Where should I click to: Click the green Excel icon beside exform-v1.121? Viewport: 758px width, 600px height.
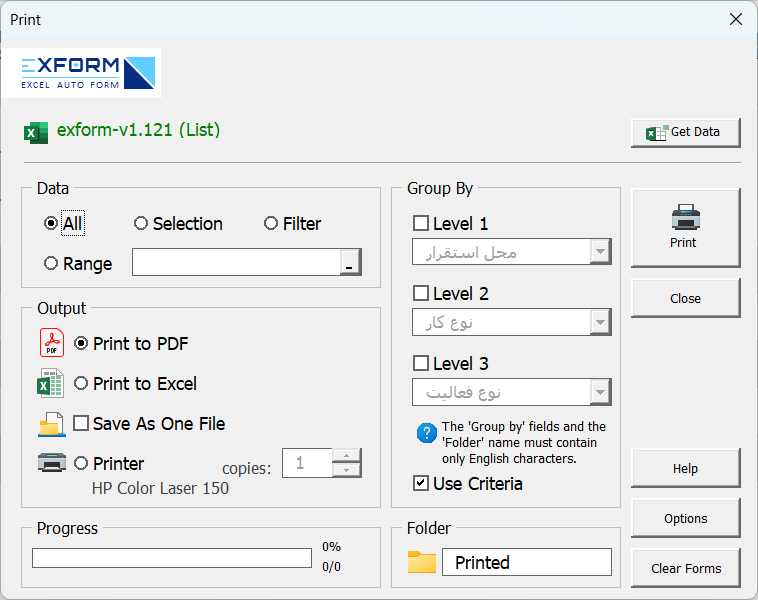coord(36,133)
